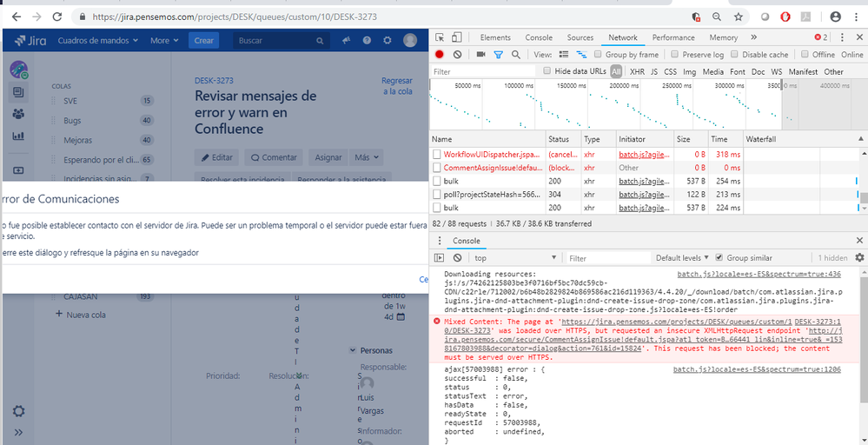Open Jira feedback megaphone icon
Screen dimensions: 868x445
click(x=346, y=40)
